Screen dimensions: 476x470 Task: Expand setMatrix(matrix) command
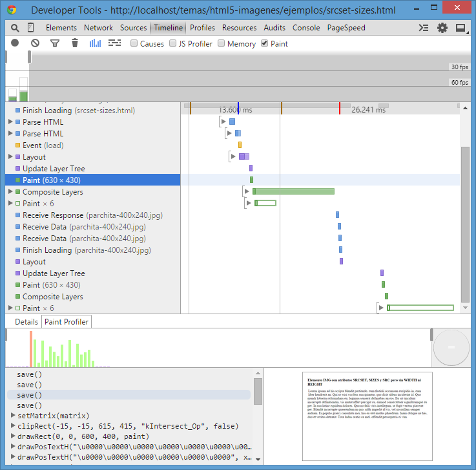pos(14,416)
